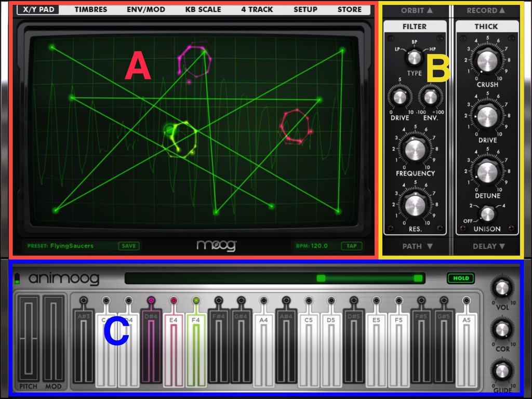Click the keyboard range scroll bar
532x399 pixels.
pyautogui.click(x=274, y=278)
